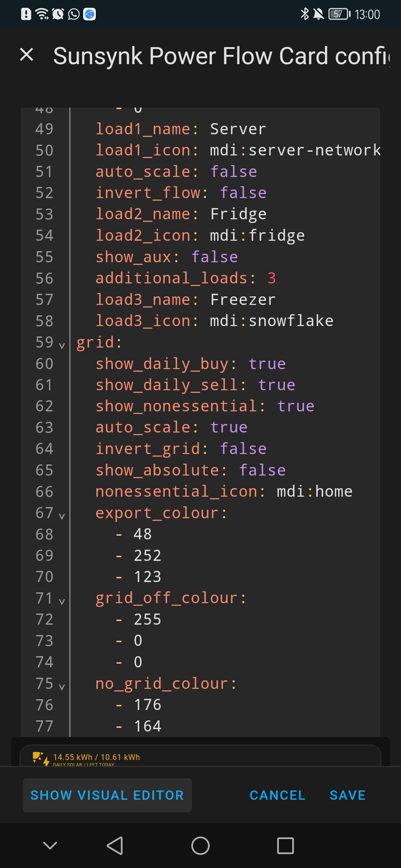Cancel the configuration changes

pyautogui.click(x=277, y=795)
